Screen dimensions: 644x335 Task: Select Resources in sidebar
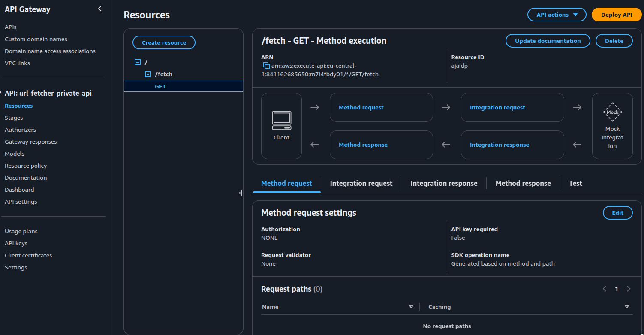[x=19, y=106]
